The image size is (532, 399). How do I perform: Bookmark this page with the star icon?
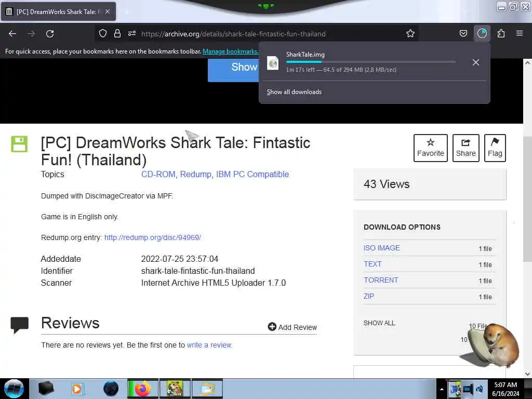tap(410, 33)
